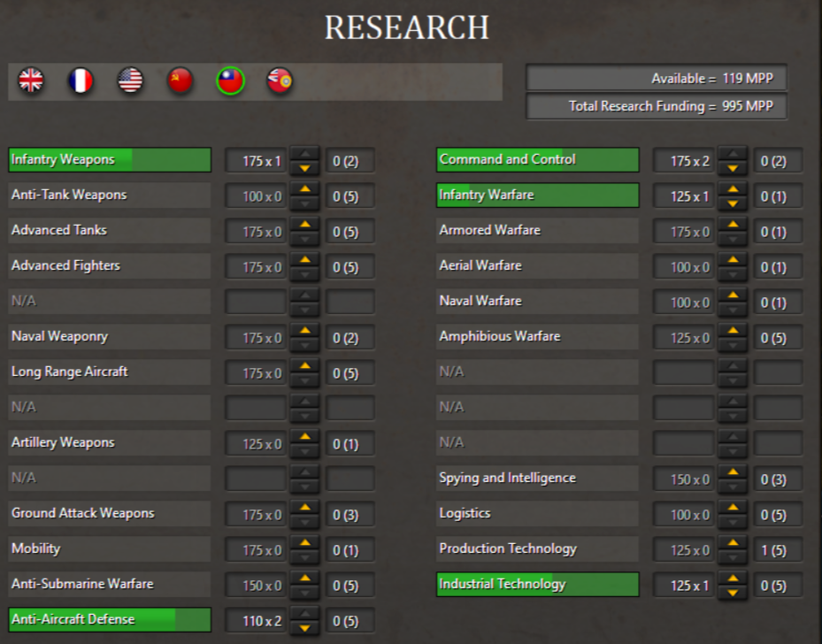Click the Anti-Tank Weapons 100 x 0 cost
Viewport: 822px width, 644px height.
point(256,196)
